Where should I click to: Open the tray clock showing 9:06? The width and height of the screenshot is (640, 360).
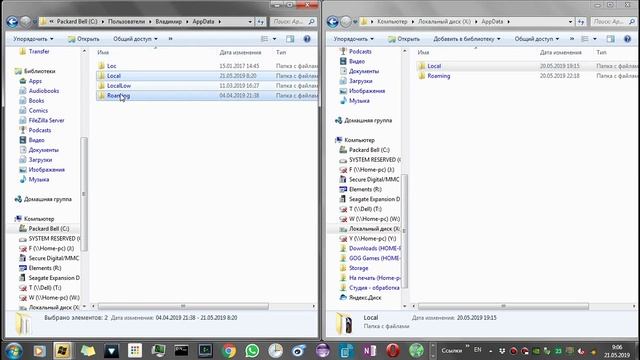(617, 351)
